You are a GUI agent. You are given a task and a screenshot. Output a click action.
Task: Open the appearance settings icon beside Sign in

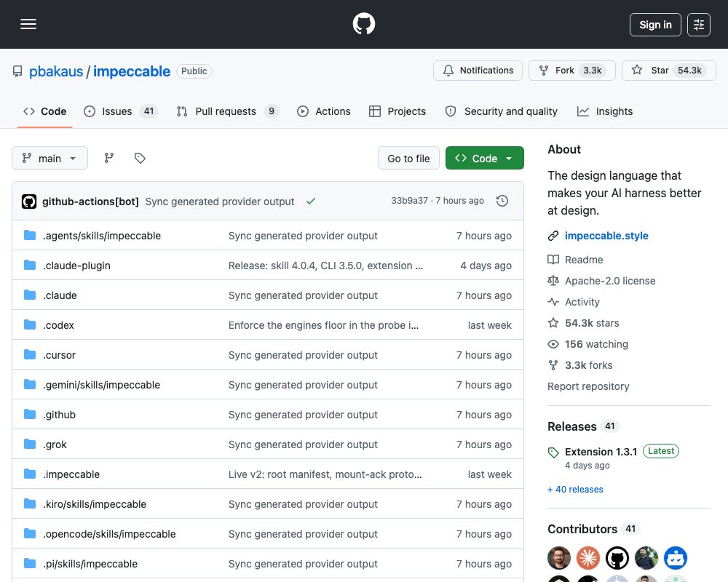pyautogui.click(x=699, y=25)
